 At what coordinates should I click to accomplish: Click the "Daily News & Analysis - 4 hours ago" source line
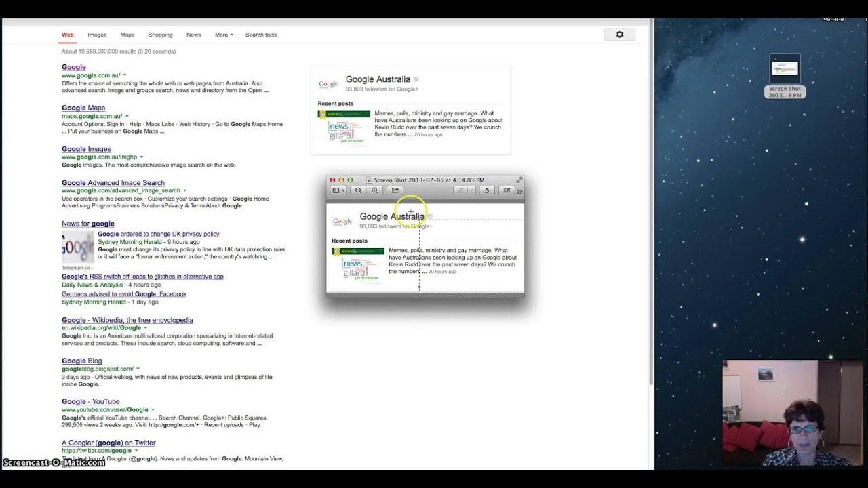point(113,285)
